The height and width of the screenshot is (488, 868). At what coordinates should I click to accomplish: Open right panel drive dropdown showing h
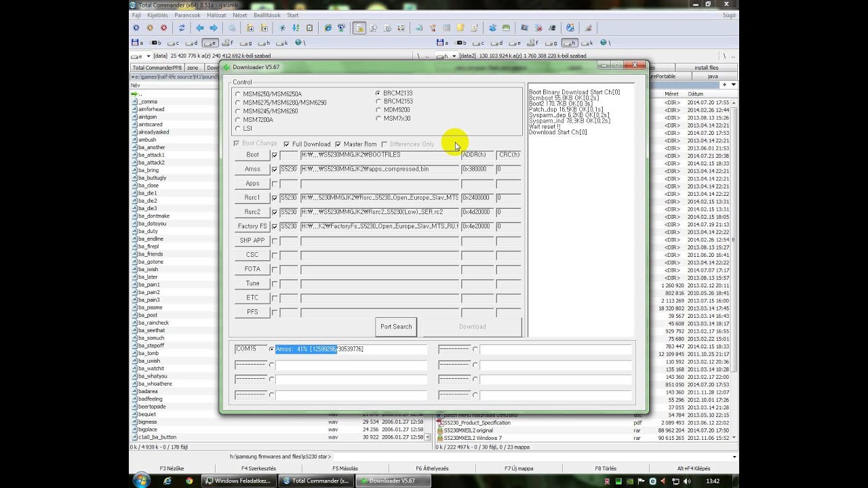[446, 56]
